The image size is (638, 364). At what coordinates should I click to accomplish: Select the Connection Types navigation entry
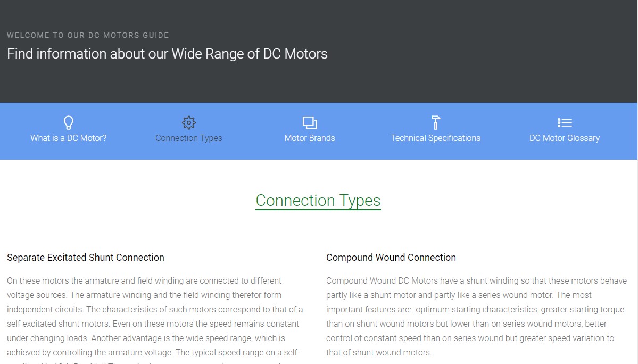pyautogui.click(x=188, y=138)
